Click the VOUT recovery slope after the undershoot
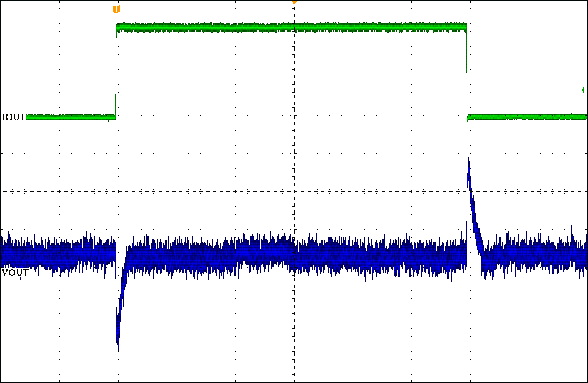Screen dimensions: 588x383 [x=122, y=293]
